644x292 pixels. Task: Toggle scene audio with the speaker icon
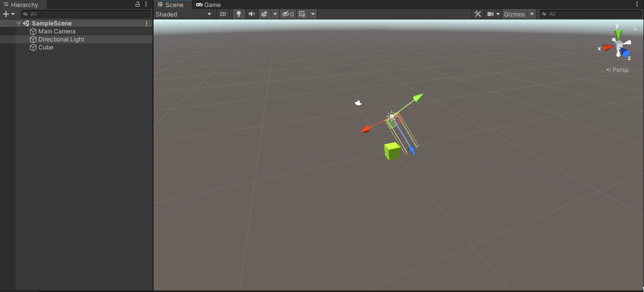(x=252, y=14)
